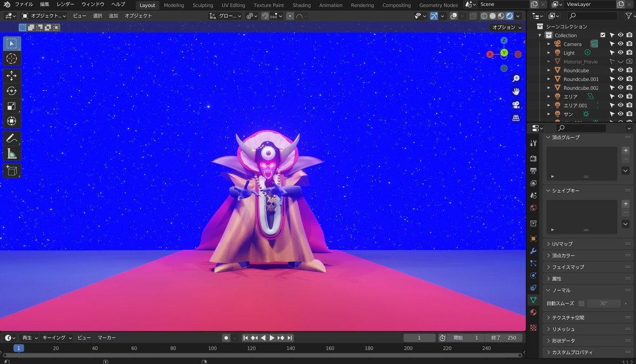Open the Tool properties tab
This screenshot has width=636, height=364.
click(x=533, y=143)
